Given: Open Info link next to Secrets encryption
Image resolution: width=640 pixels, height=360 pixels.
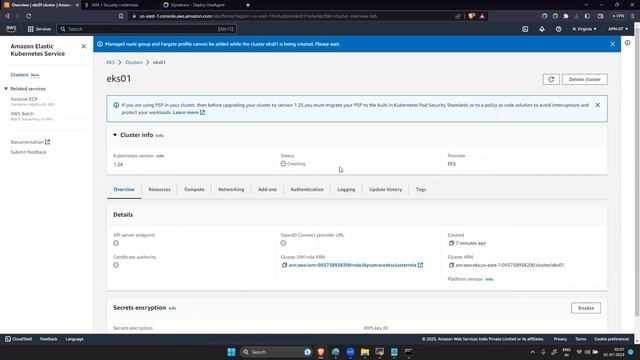Looking at the screenshot, I should [x=172, y=308].
